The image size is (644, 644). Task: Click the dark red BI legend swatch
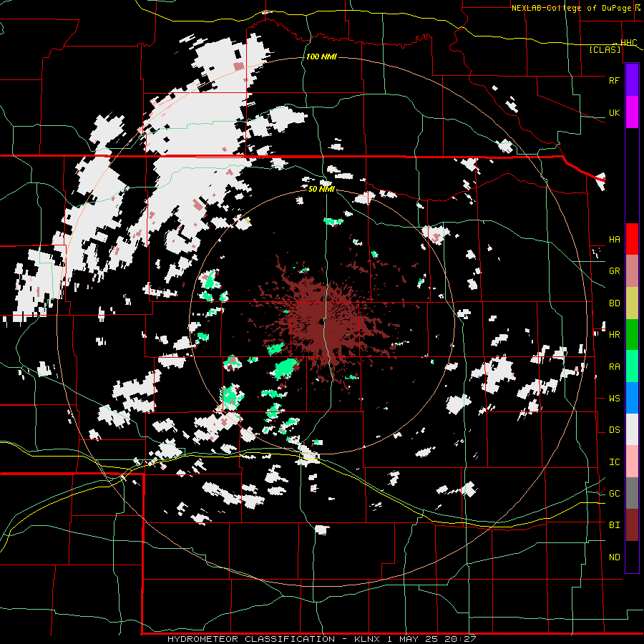pos(632,525)
